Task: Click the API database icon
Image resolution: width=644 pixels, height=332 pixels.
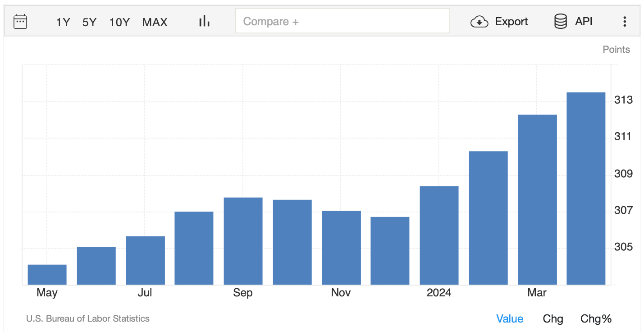Action: click(561, 22)
